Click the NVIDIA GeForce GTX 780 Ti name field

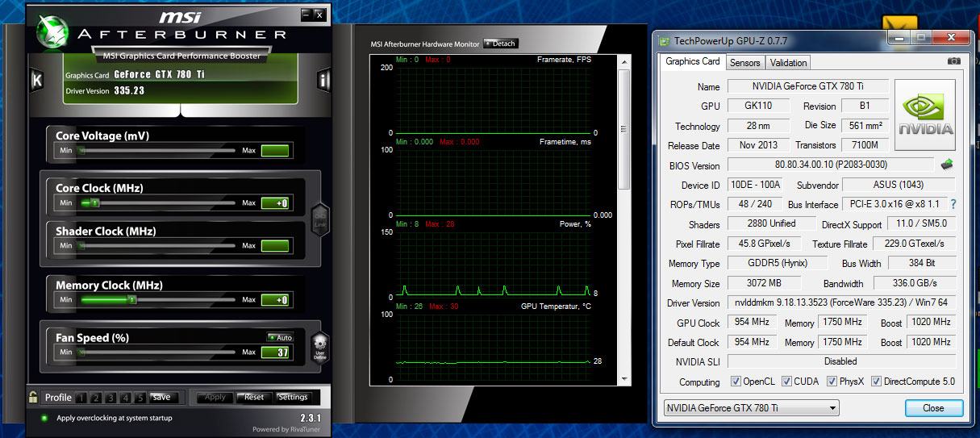807,86
